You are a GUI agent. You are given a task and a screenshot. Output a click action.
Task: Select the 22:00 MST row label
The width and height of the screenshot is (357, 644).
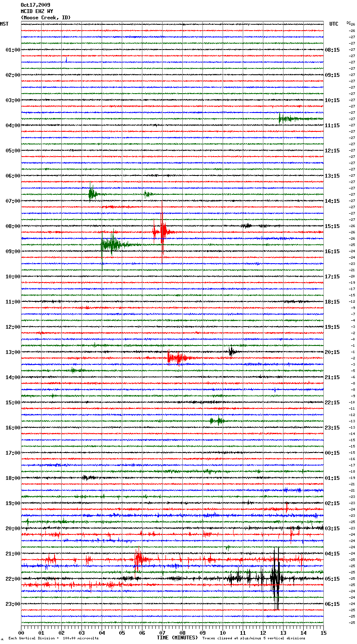click(13, 579)
